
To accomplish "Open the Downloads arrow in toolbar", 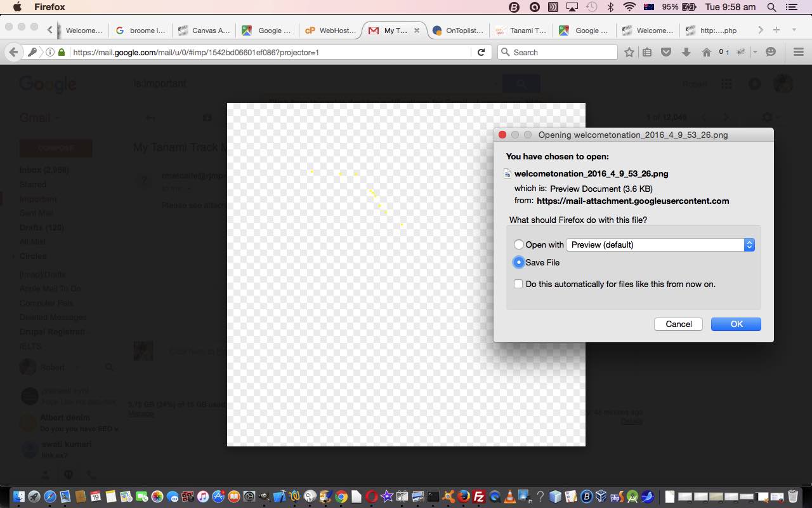I will point(686,52).
